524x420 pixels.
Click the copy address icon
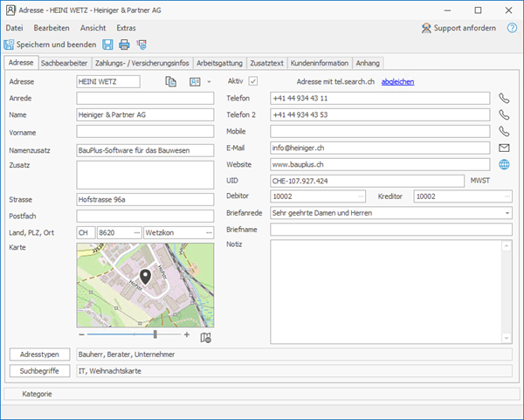point(171,82)
